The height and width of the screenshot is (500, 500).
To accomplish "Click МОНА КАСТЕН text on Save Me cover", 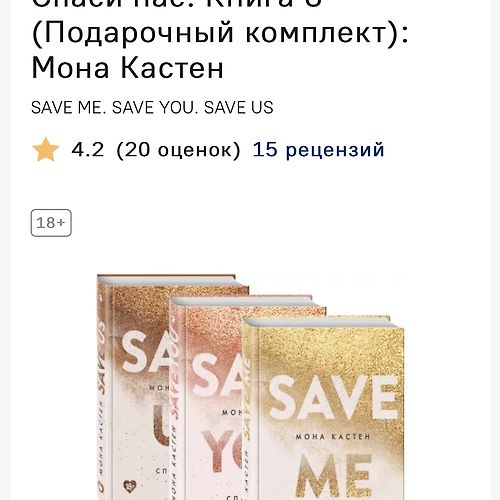I will click(333, 436).
